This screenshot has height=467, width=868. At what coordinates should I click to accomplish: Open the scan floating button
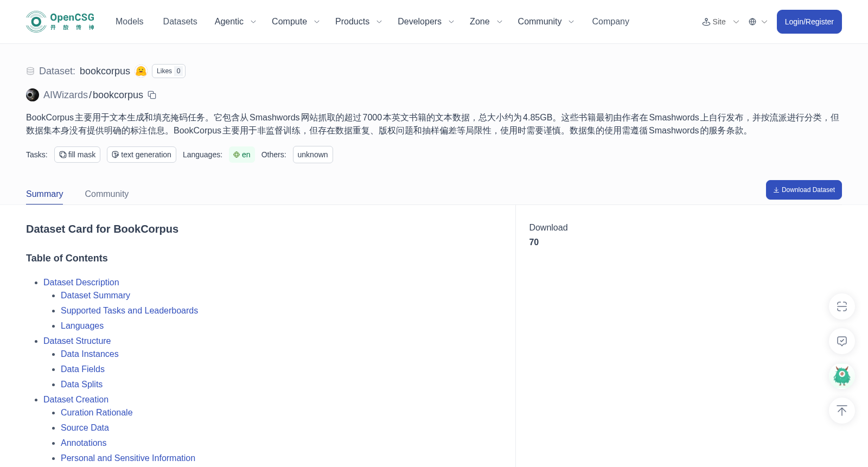coord(842,306)
